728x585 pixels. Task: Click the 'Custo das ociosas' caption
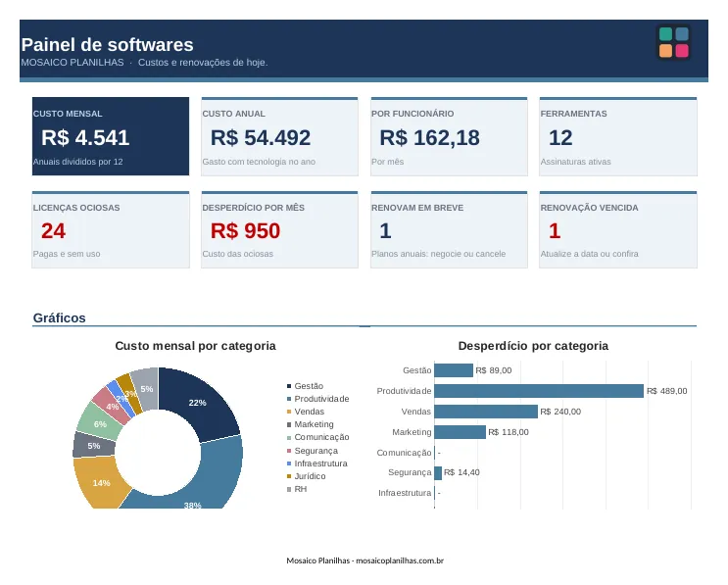tap(238, 254)
